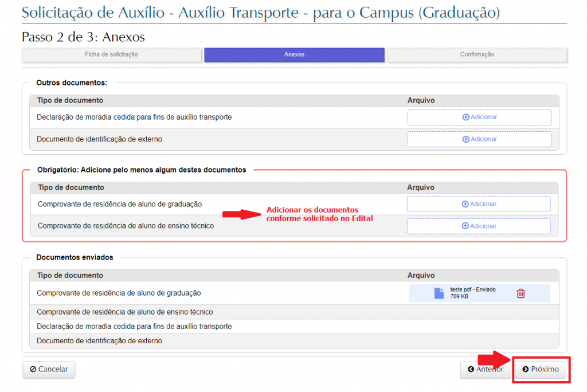The width and height of the screenshot is (587, 392).
Task: Click Arquivo column header in Documentos enviados
Action: [421, 276]
